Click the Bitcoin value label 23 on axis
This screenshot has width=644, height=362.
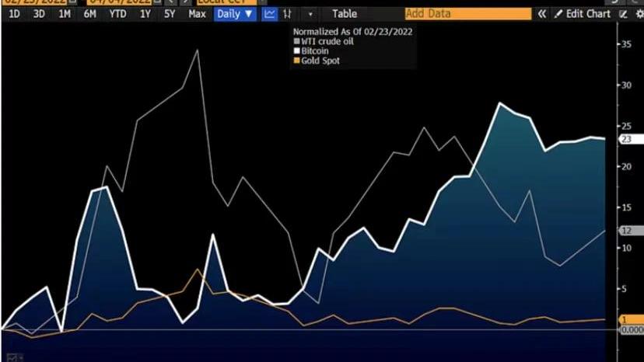click(x=627, y=139)
